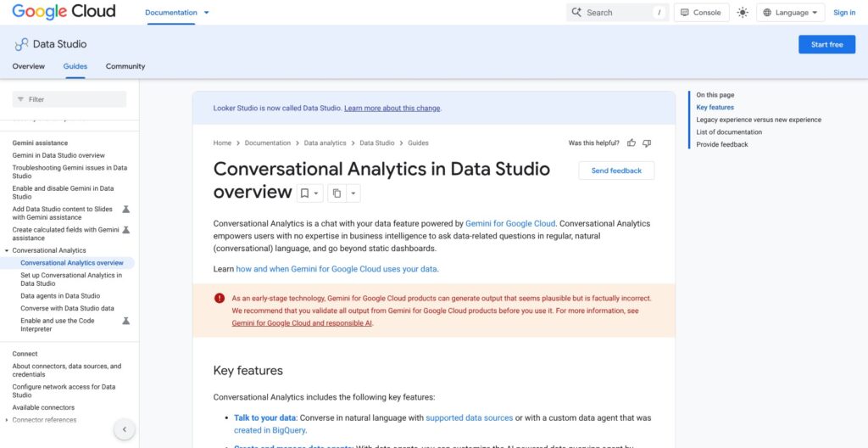Screen dimensions: 868x448
Task: Open Learn more about this change link
Action: [x=392, y=108]
